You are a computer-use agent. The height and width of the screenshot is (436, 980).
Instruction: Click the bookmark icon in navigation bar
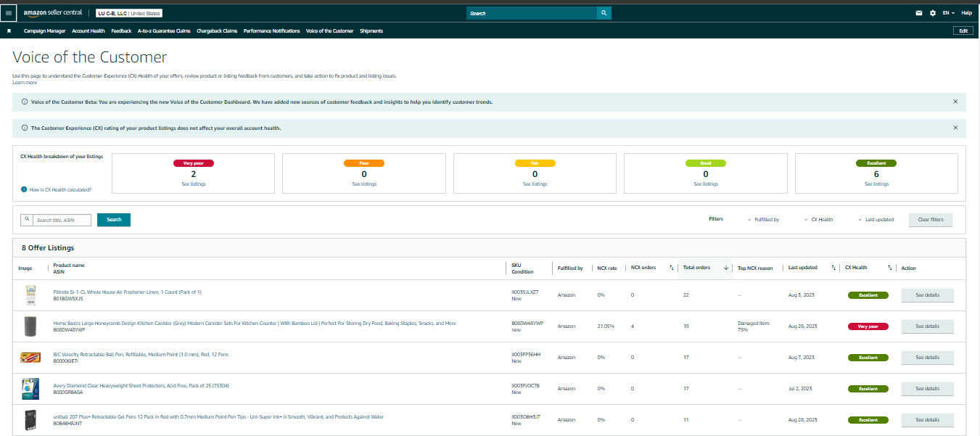click(9, 31)
